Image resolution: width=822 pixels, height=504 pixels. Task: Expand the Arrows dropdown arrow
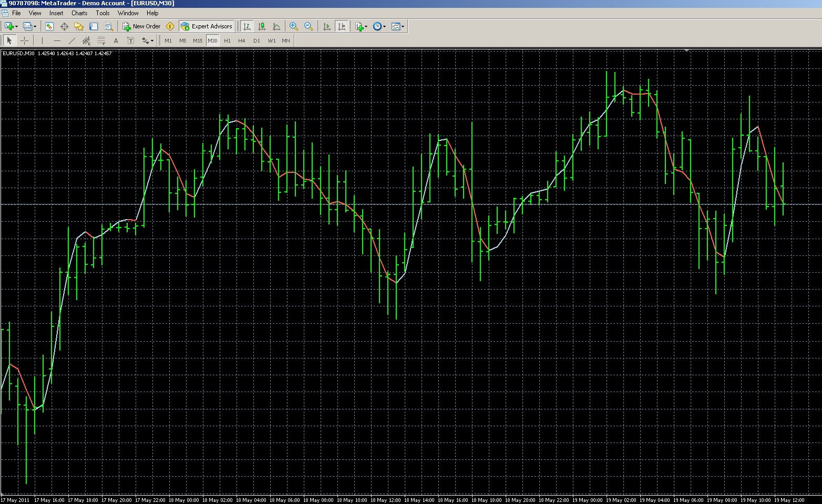point(152,40)
